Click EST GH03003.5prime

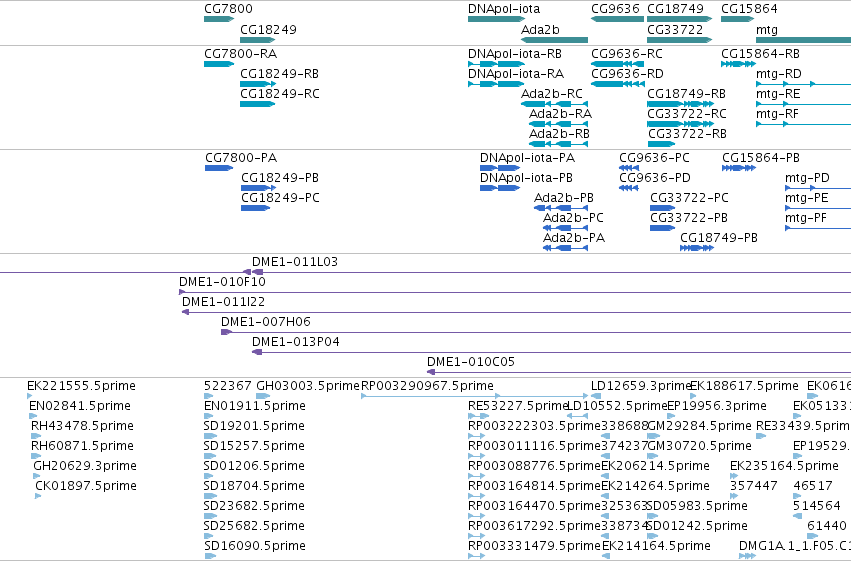pos(263,397)
